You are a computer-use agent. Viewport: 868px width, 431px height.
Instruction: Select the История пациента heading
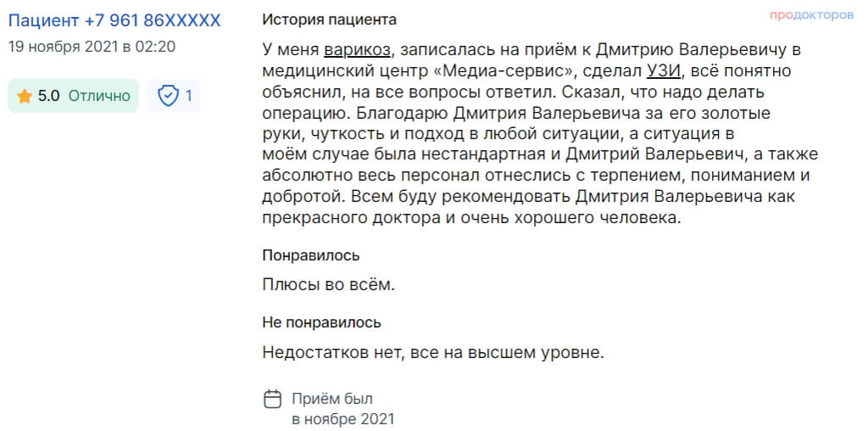(x=330, y=20)
